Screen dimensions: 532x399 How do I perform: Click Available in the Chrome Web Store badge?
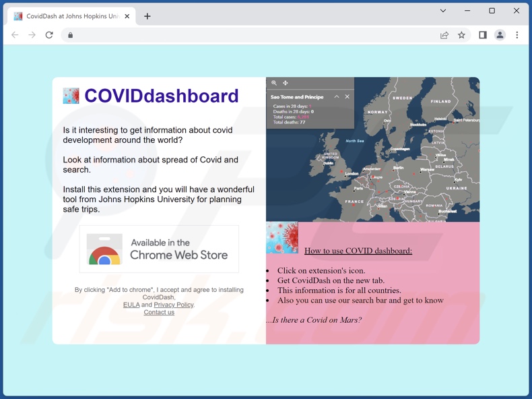(x=159, y=249)
